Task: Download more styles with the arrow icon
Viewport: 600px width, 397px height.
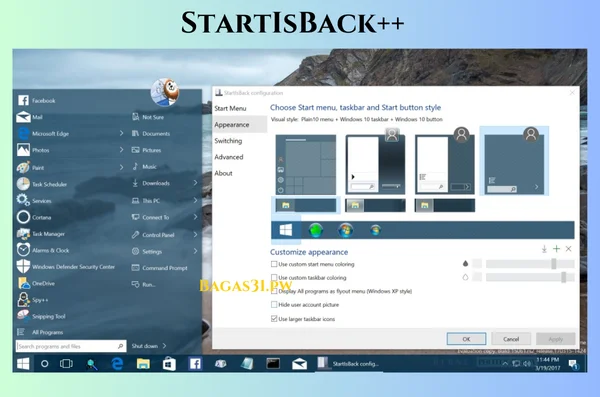Action: pyautogui.click(x=544, y=249)
